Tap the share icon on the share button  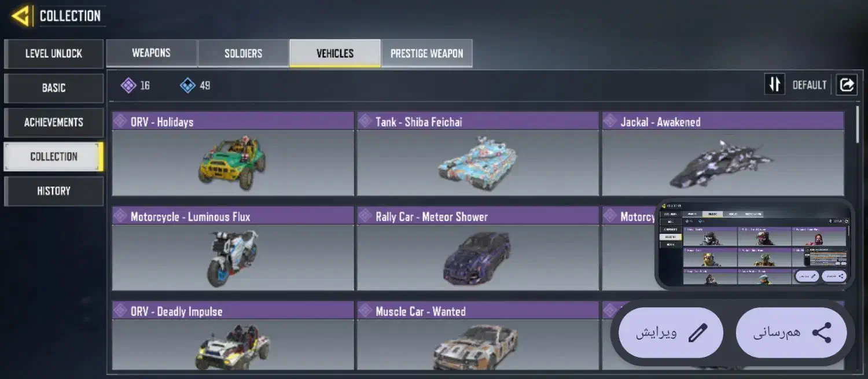(x=822, y=333)
